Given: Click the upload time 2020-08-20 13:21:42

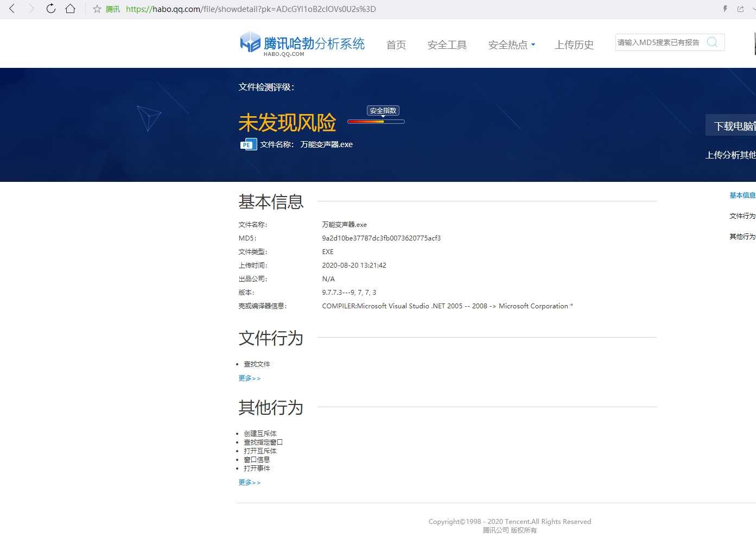Looking at the screenshot, I should [354, 265].
